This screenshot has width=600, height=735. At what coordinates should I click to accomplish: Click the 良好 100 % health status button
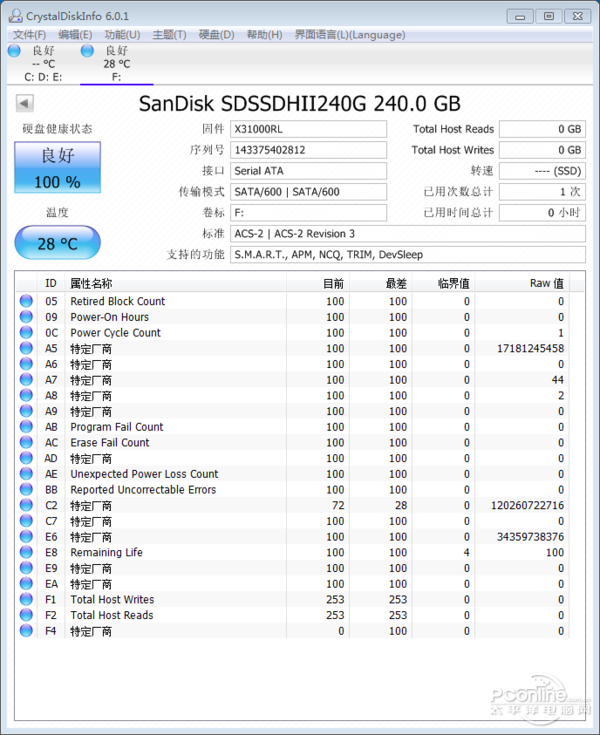(x=57, y=167)
